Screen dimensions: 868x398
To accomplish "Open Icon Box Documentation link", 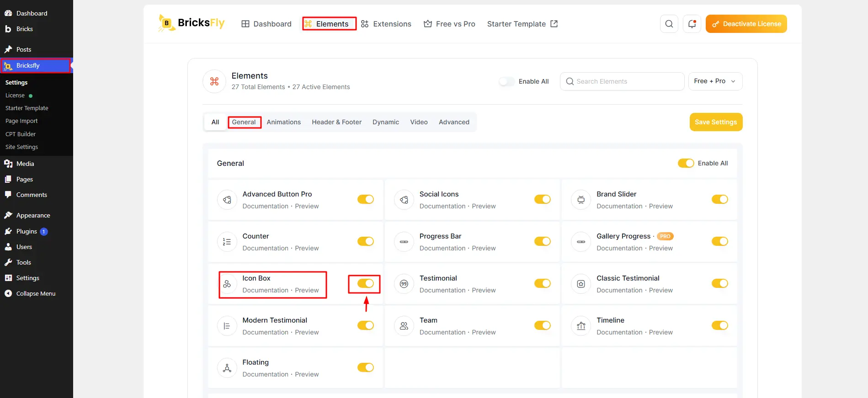I will coord(265,290).
